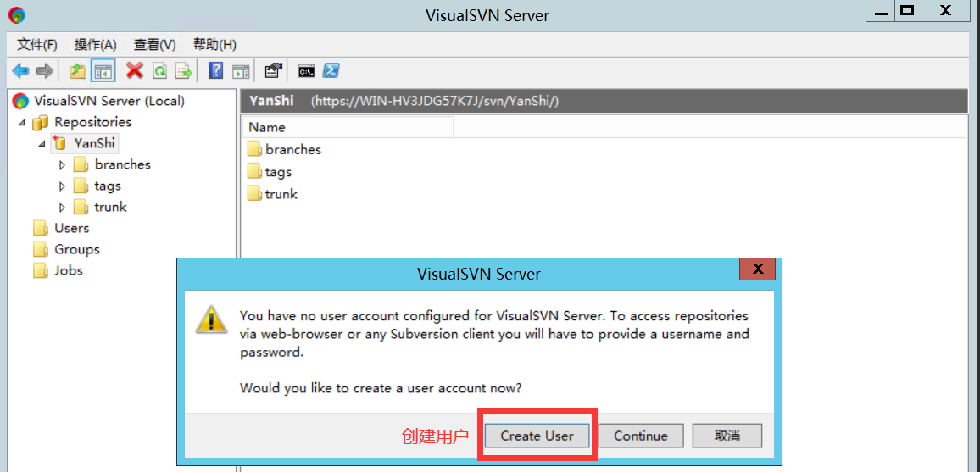Launch the PowerShell toolbar icon
Image resolution: width=980 pixels, height=472 pixels.
pos(331,70)
